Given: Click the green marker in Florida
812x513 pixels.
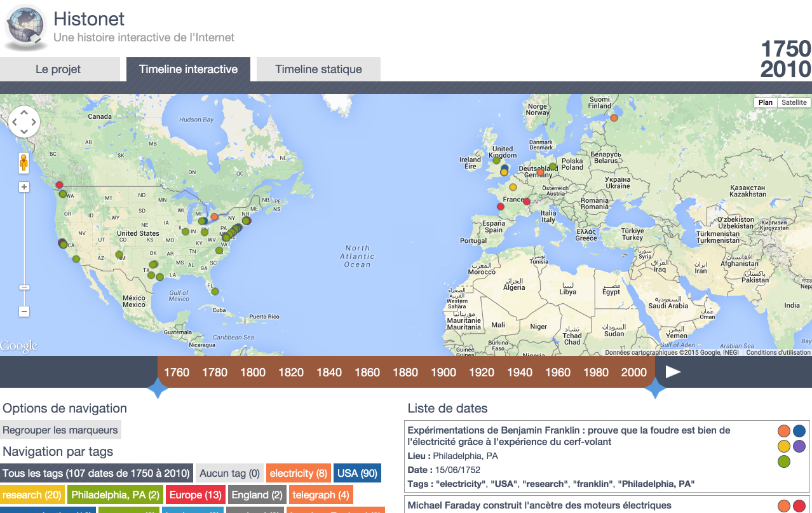Looking at the screenshot, I should tap(215, 291).
